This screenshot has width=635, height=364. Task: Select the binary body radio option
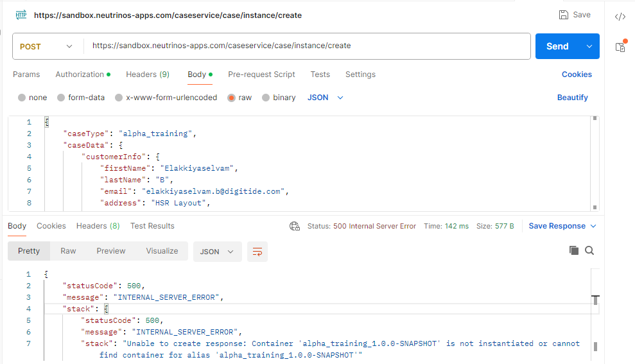(266, 98)
